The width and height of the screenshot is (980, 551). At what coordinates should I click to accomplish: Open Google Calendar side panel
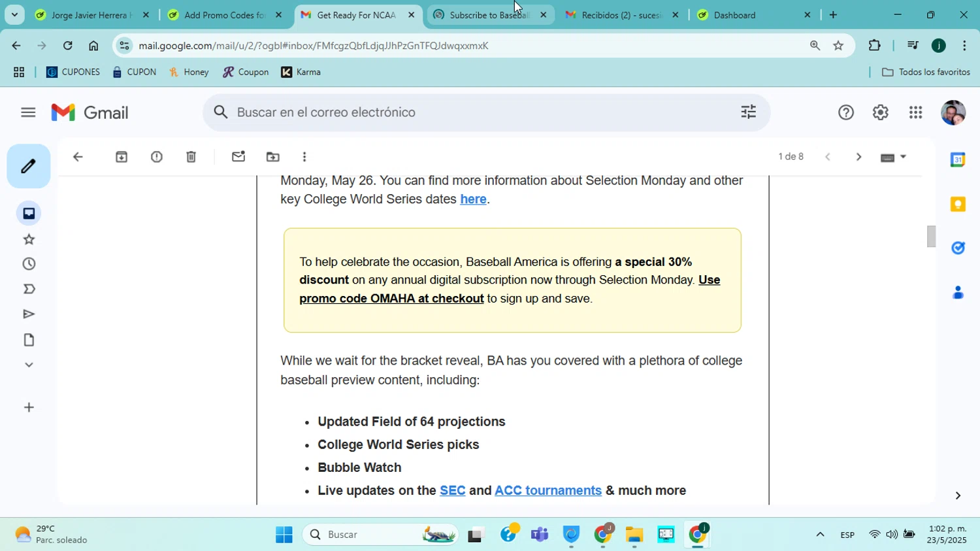[x=958, y=159]
